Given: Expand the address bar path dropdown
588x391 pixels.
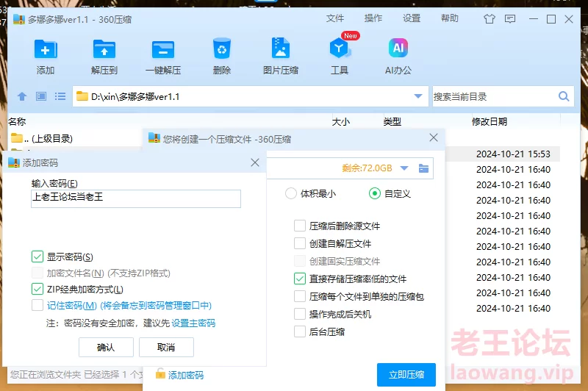Looking at the screenshot, I should (418, 96).
